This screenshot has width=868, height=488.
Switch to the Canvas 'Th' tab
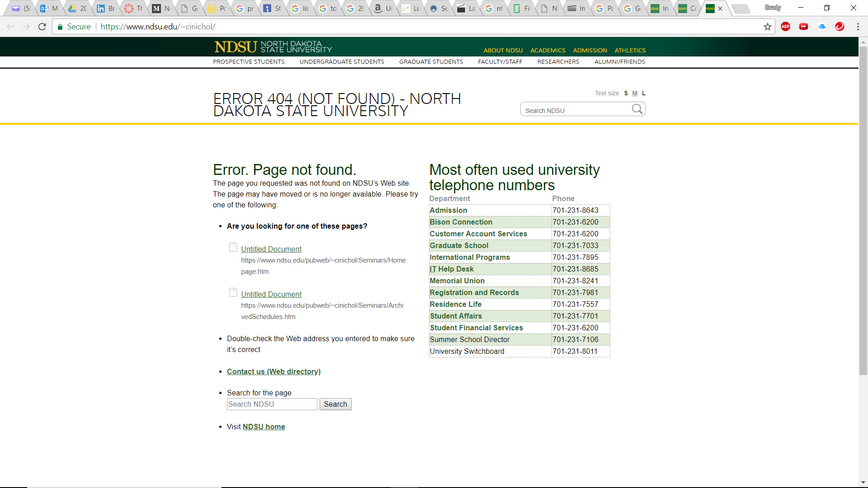click(133, 9)
